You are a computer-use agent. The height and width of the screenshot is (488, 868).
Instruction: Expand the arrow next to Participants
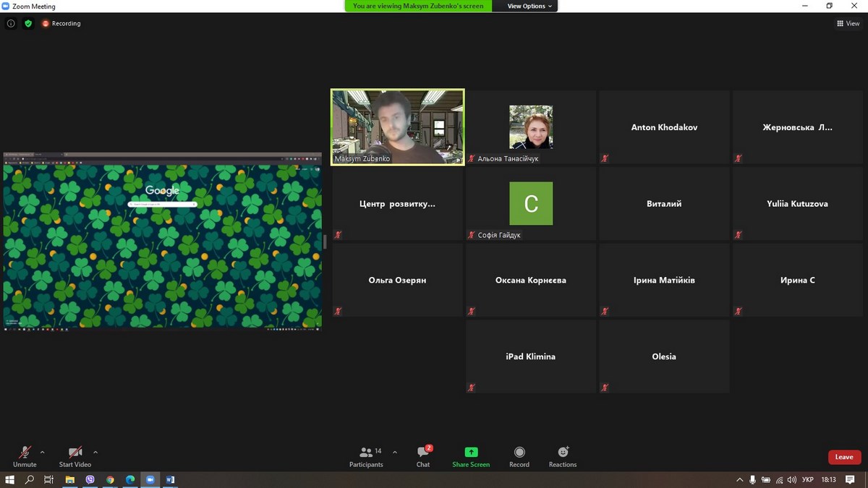[394, 453]
